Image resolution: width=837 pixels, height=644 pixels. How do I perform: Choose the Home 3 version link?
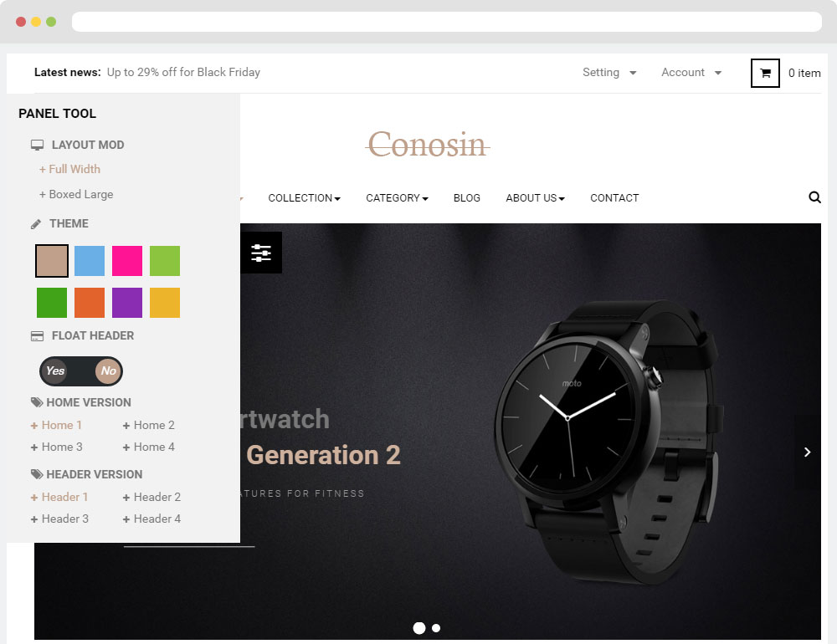(x=57, y=447)
